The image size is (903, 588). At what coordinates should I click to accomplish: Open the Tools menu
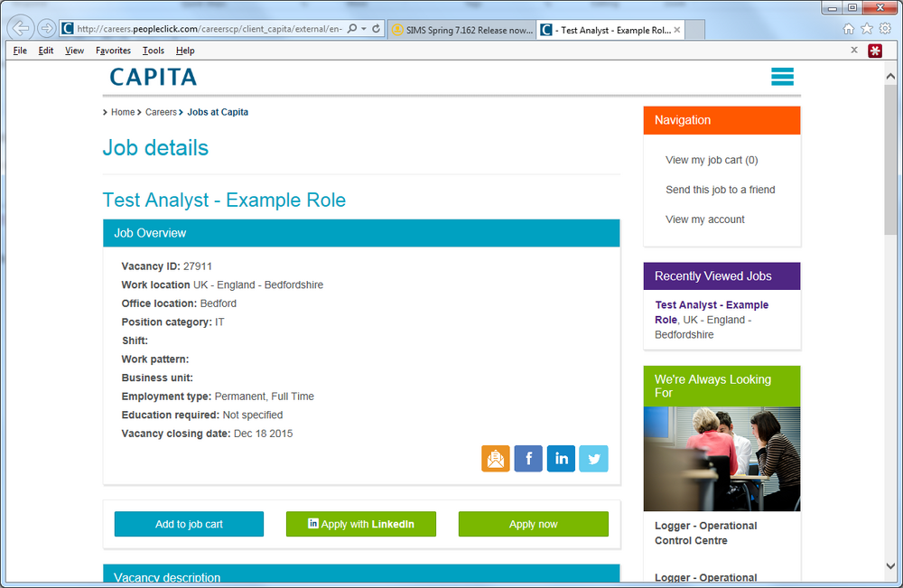[154, 51]
